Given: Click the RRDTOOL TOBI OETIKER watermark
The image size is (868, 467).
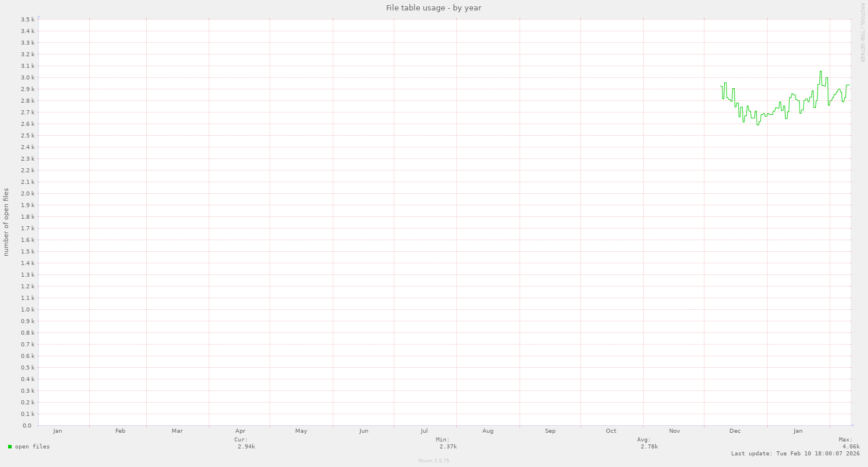Looking at the screenshot, I should [862, 35].
